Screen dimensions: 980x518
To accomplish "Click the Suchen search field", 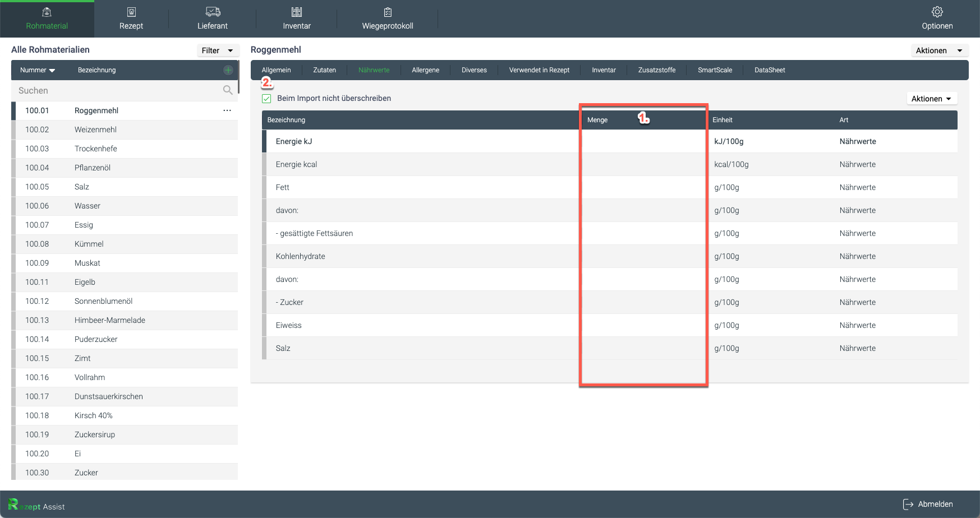I will (118, 90).
